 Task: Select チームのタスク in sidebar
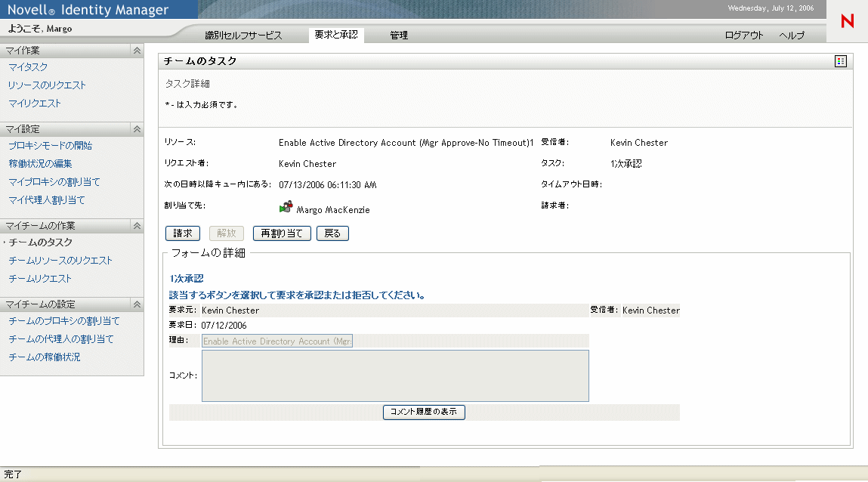point(40,243)
